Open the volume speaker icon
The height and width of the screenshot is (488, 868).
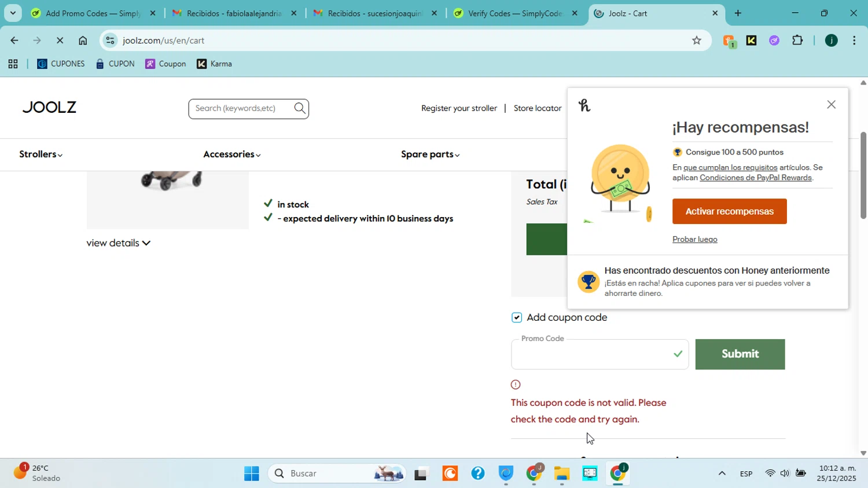pos(785,474)
